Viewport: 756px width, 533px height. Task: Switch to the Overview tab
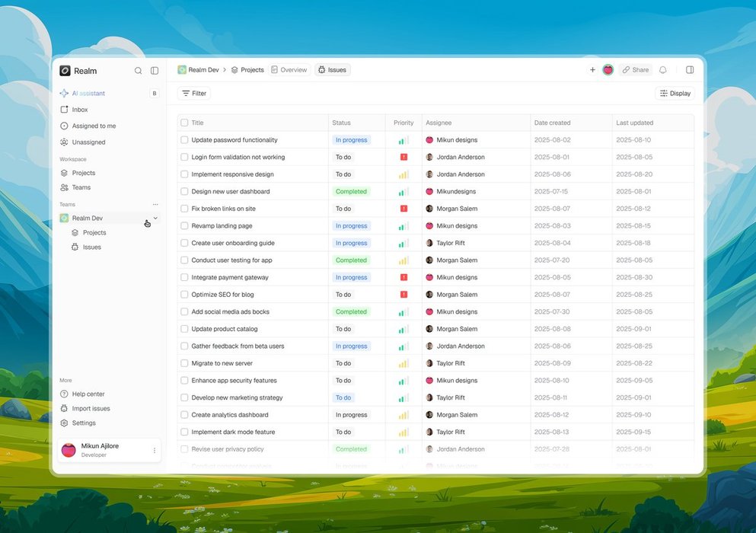pyautogui.click(x=289, y=70)
